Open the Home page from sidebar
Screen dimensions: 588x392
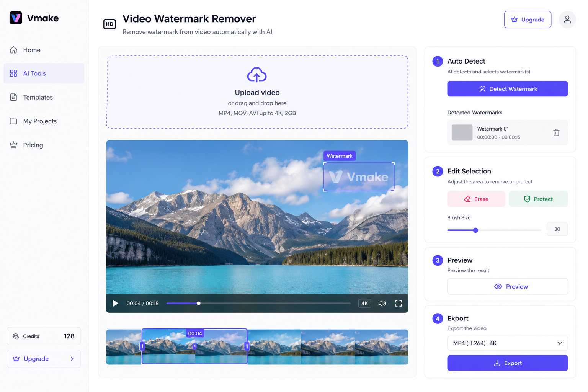tap(44, 50)
